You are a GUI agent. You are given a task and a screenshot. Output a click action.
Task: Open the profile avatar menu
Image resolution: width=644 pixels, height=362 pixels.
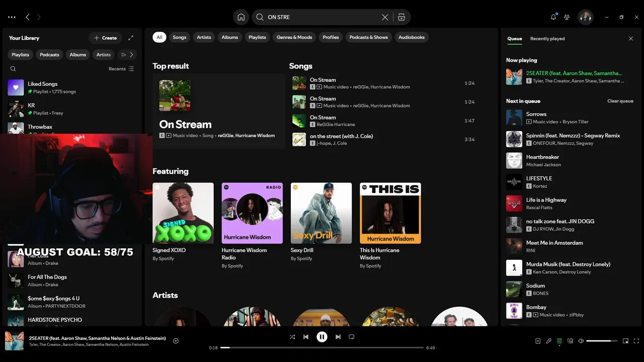pyautogui.click(x=585, y=17)
